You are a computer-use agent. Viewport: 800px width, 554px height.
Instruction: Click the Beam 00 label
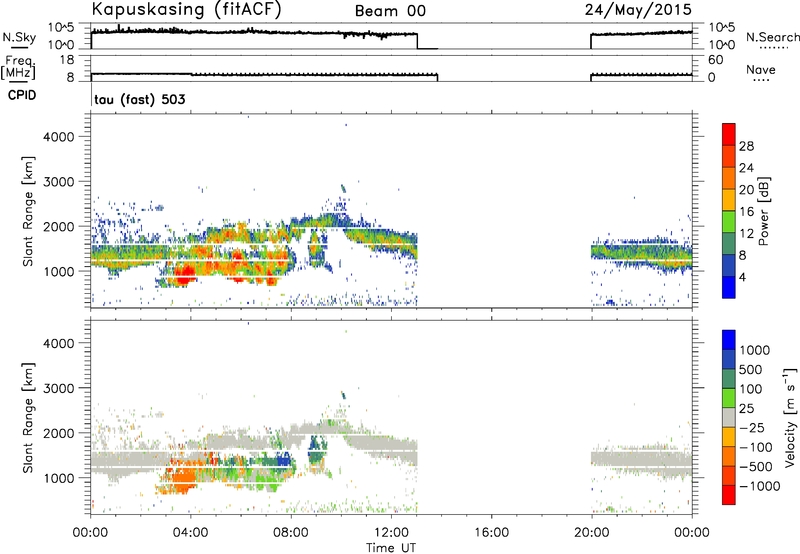390,11
